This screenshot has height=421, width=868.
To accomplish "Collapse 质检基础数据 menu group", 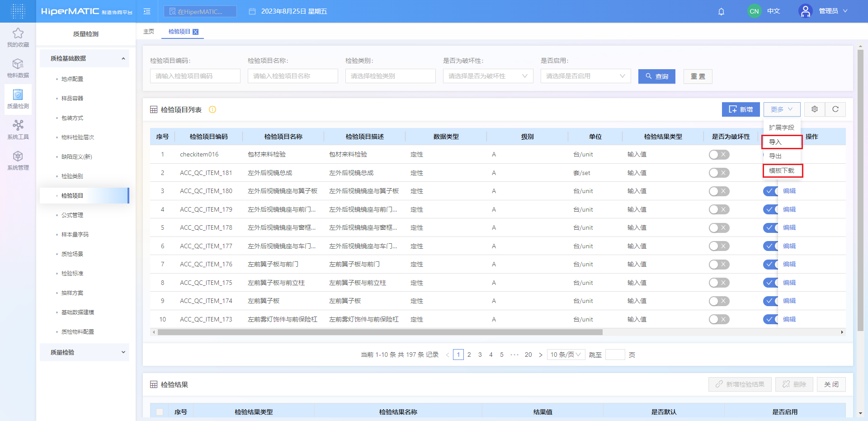I will pos(85,58).
